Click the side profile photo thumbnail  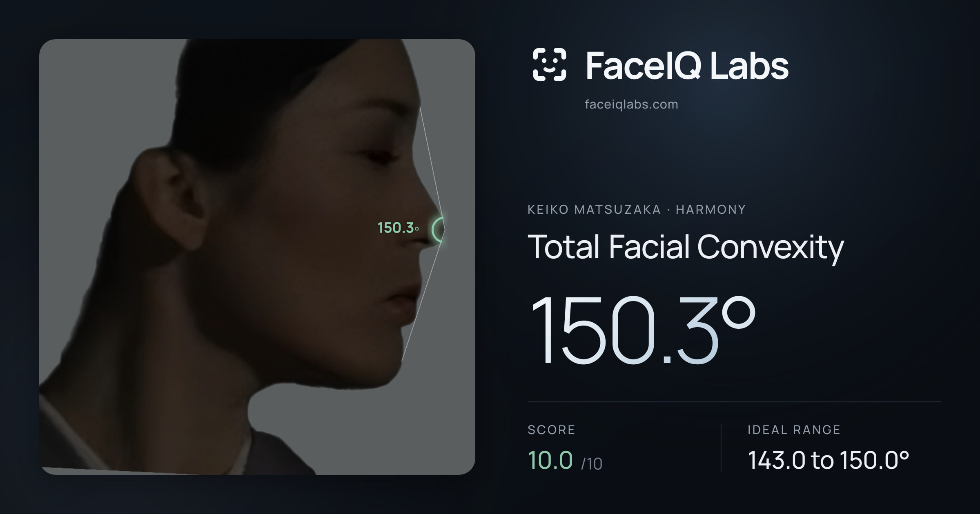pyautogui.click(x=257, y=257)
